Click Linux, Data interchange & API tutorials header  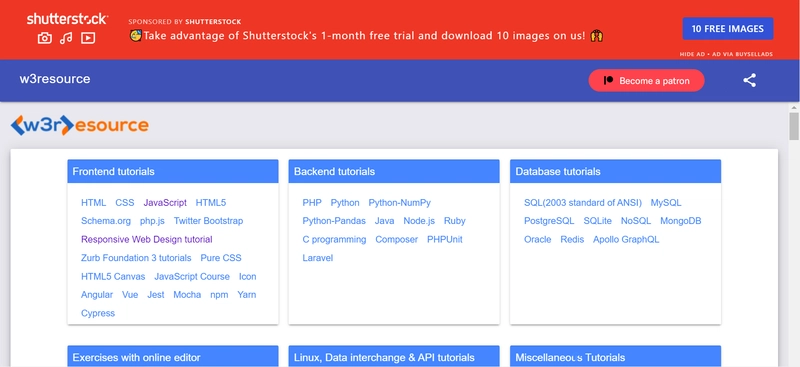(394, 357)
